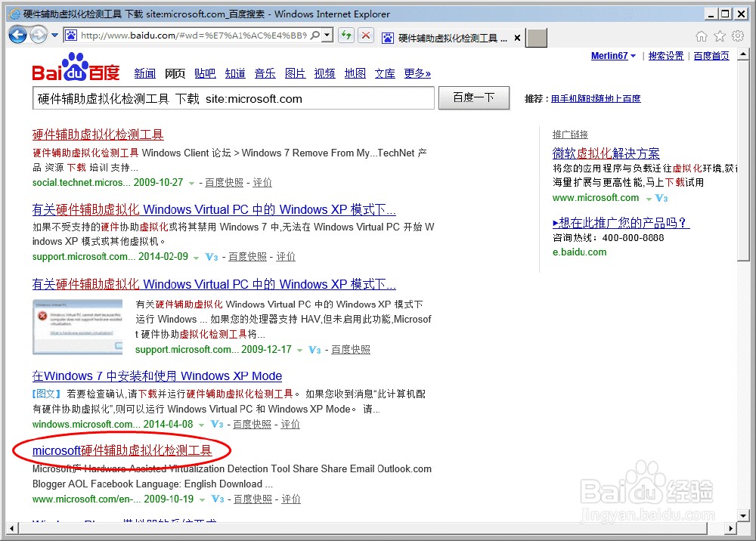This screenshot has width=756, height=541.
Task: Open second result 有关硬件辅助虚拟化 title link
Action: pyautogui.click(x=214, y=209)
